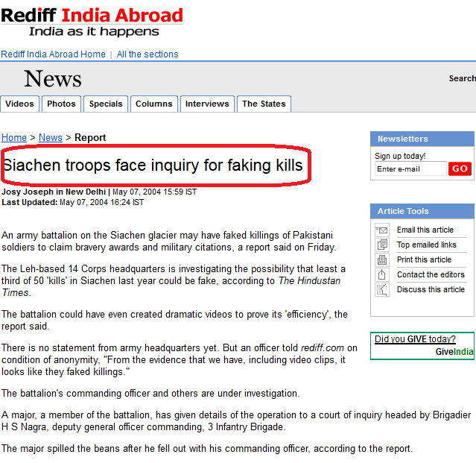Click the Rediff India Abroad logo
Image resolution: width=476 pixels, height=463 pixels.
click(x=92, y=22)
